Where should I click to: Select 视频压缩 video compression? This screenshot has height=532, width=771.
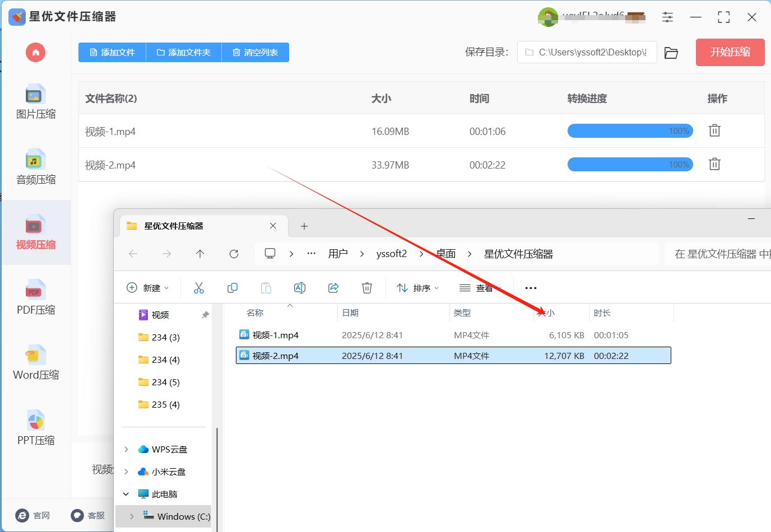pyautogui.click(x=36, y=232)
